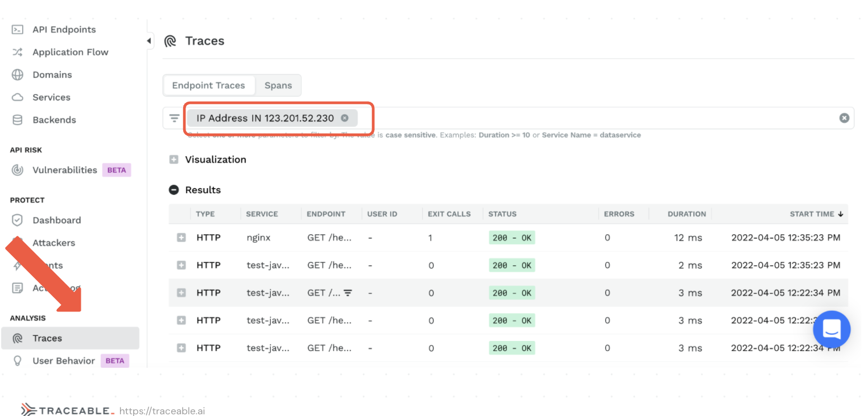868x416 pixels.
Task: Collapse the Results section
Action: (x=174, y=190)
